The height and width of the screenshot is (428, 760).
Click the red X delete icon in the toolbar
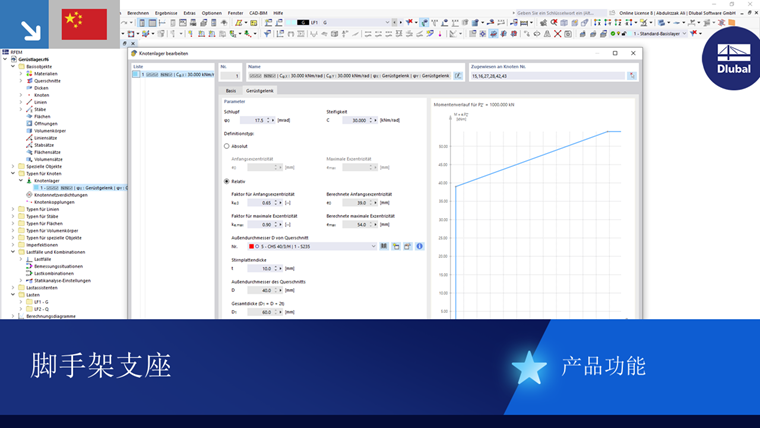point(557,33)
